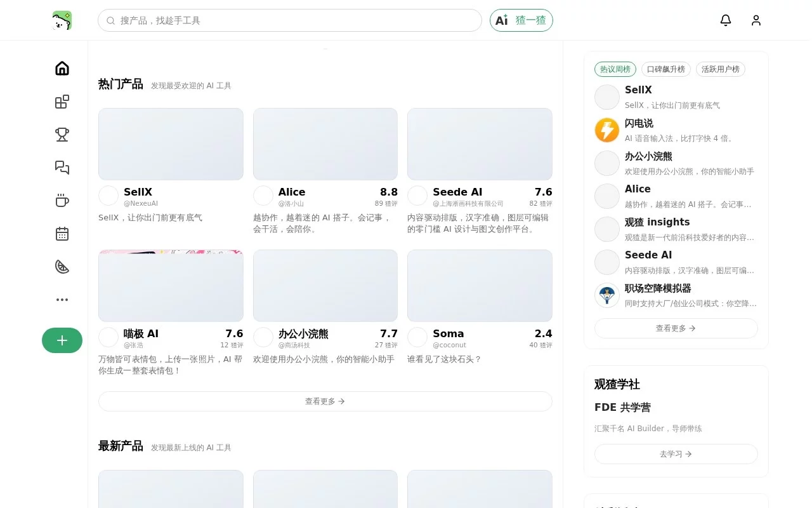The image size is (812, 508).
Task: Open Alice entry in the ranking list
Action: [676, 196]
